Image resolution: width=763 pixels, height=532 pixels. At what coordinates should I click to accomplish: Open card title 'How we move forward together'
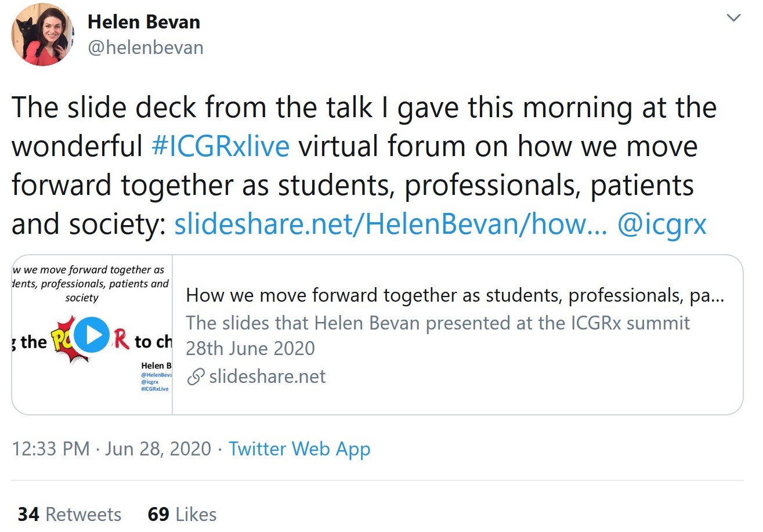coord(455,296)
